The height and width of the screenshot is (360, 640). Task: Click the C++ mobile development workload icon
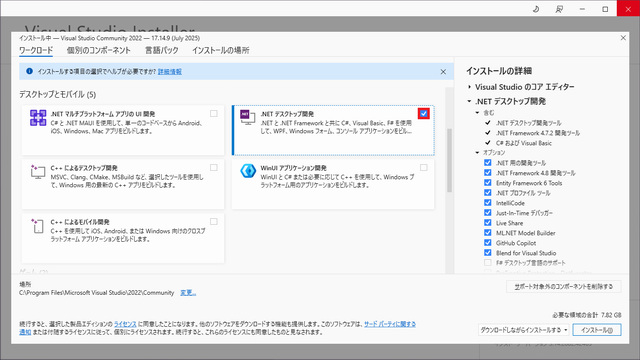coord(38,226)
